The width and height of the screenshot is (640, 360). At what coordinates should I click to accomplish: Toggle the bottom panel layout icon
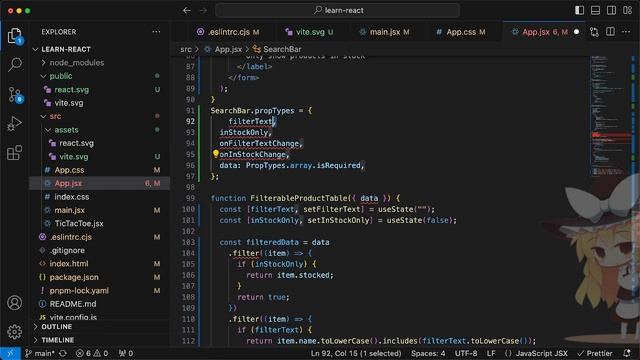pos(596,10)
